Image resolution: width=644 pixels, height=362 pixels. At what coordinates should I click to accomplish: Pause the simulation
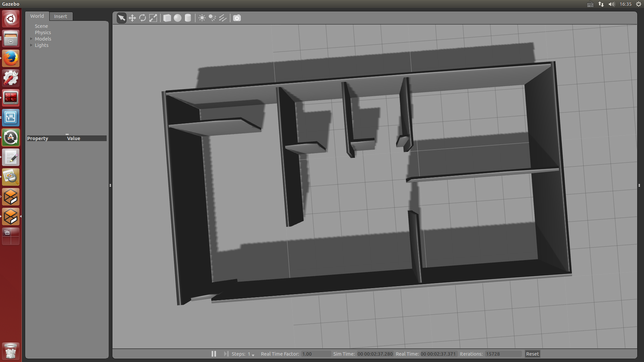(x=214, y=354)
